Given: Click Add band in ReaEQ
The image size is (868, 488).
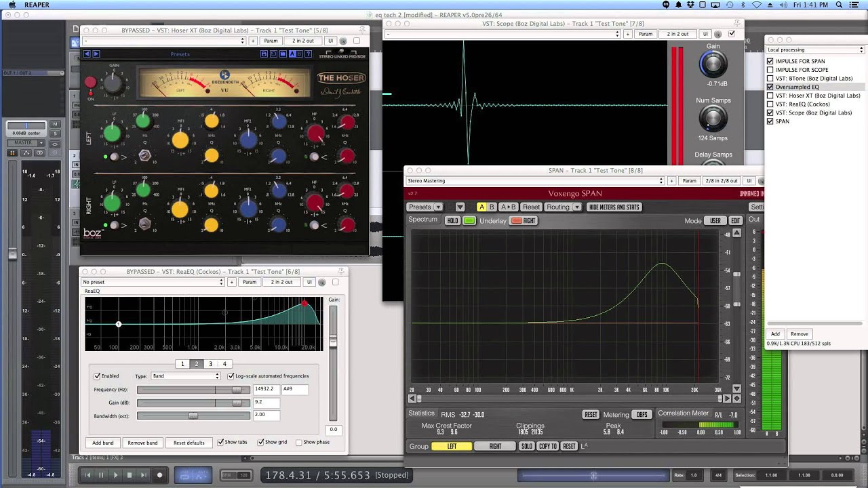Looking at the screenshot, I should 103,443.
